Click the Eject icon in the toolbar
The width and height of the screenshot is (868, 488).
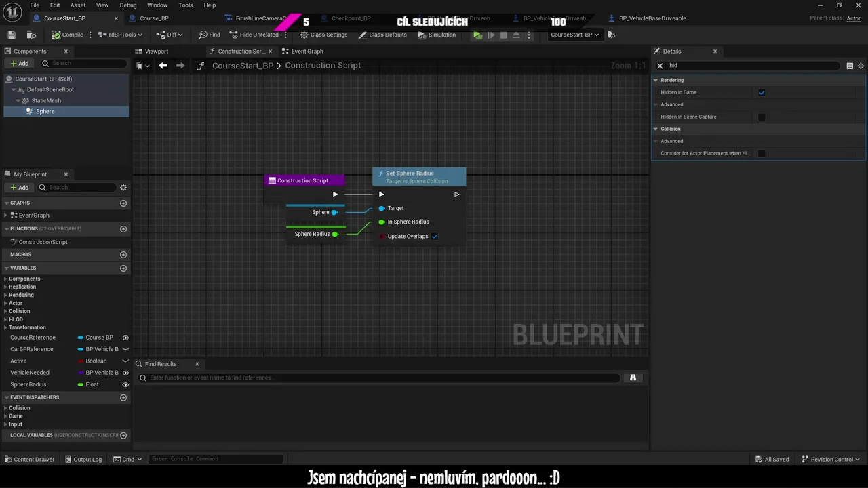point(516,35)
